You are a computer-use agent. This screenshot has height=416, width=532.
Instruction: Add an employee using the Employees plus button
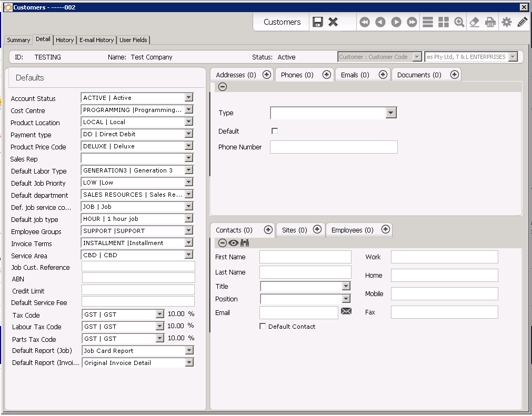coord(385,230)
